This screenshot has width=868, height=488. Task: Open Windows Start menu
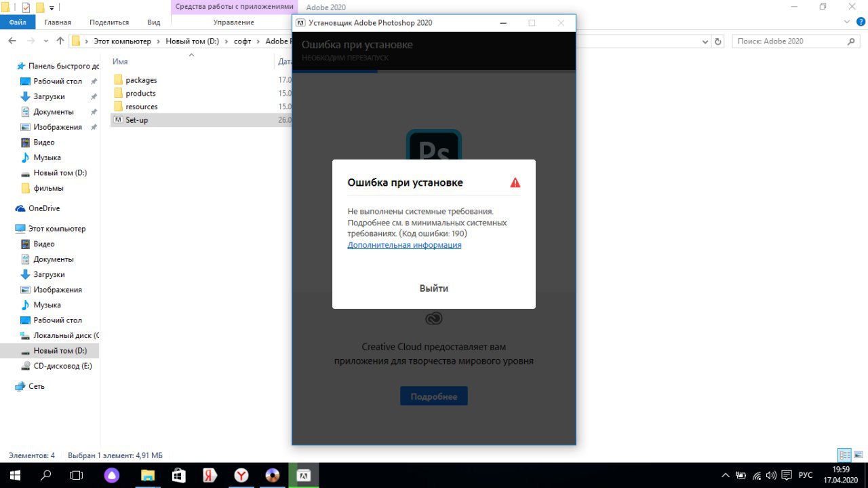(14, 475)
